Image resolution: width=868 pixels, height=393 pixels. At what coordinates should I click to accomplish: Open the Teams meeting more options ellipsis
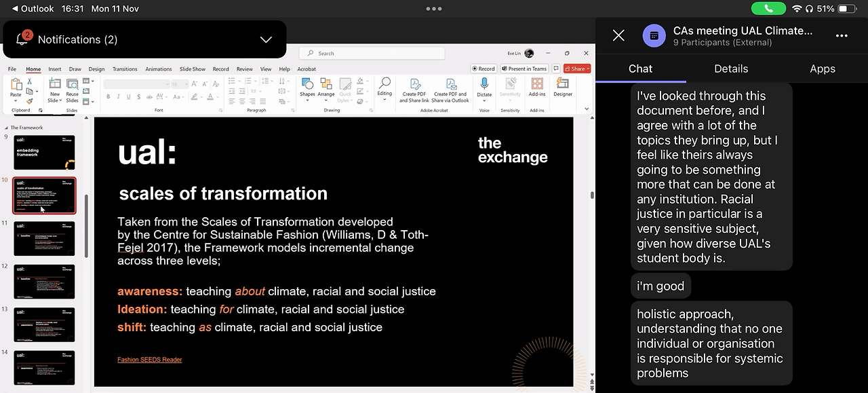(x=842, y=36)
